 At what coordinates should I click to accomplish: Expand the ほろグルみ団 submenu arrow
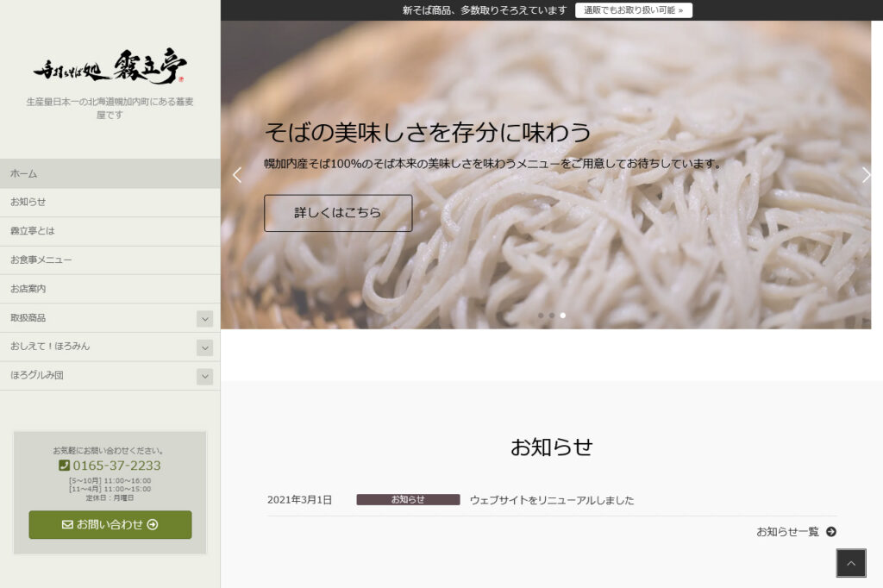point(204,377)
